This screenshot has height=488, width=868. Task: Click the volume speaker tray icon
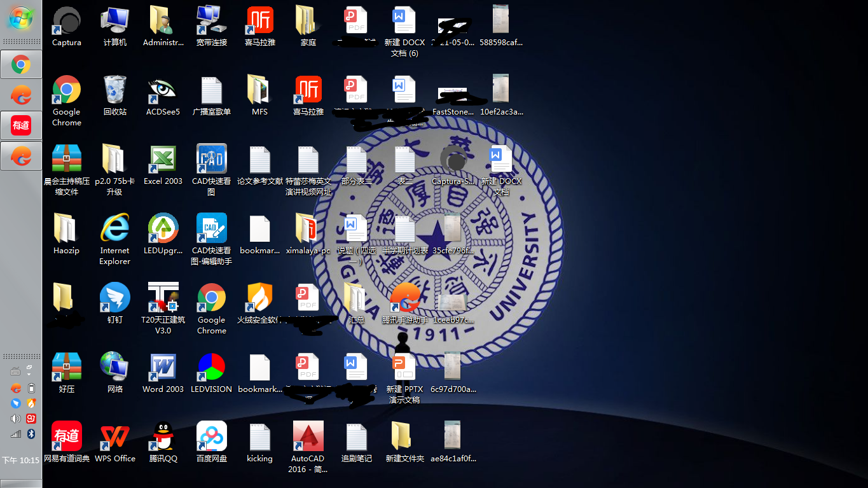(x=16, y=419)
